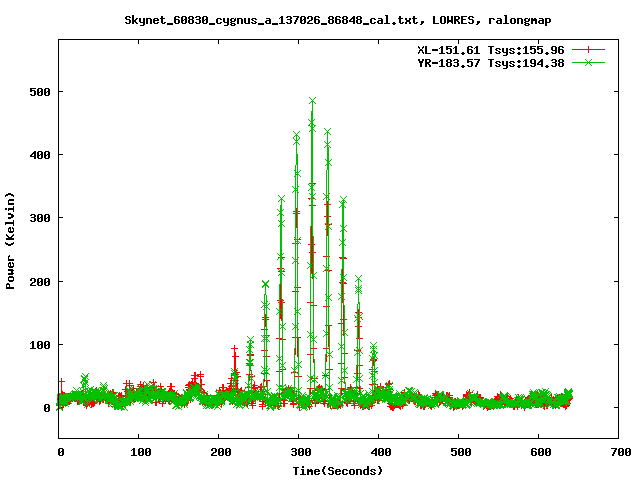Click x-axis tick label 300

(x=300, y=452)
